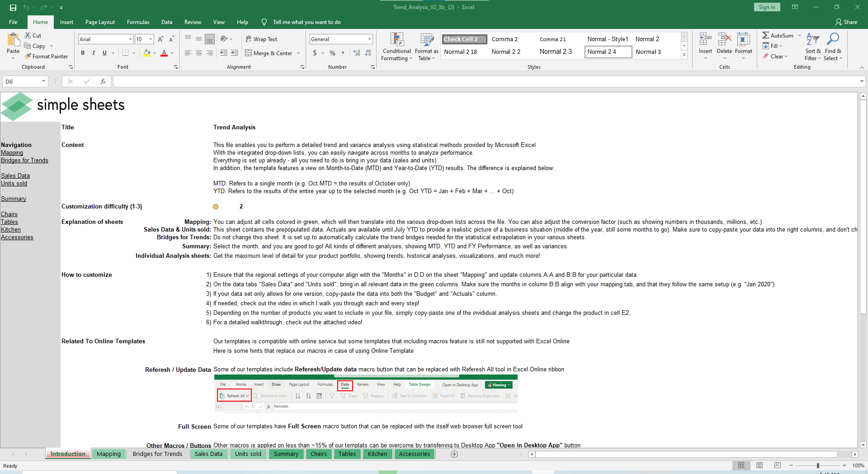
Task: Click the Sign in button
Action: [767, 7]
